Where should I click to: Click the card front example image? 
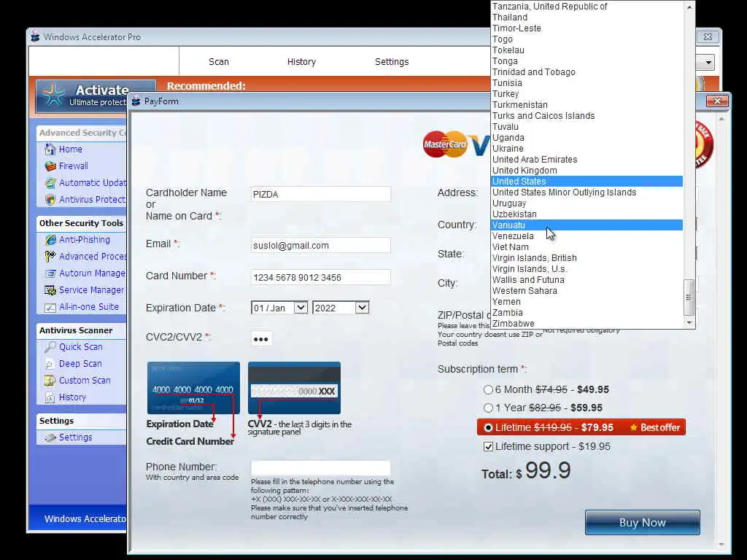[x=193, y=388]
